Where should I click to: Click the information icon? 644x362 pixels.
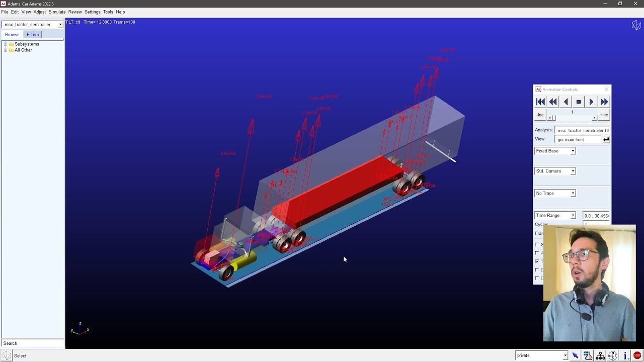[625, 355]
